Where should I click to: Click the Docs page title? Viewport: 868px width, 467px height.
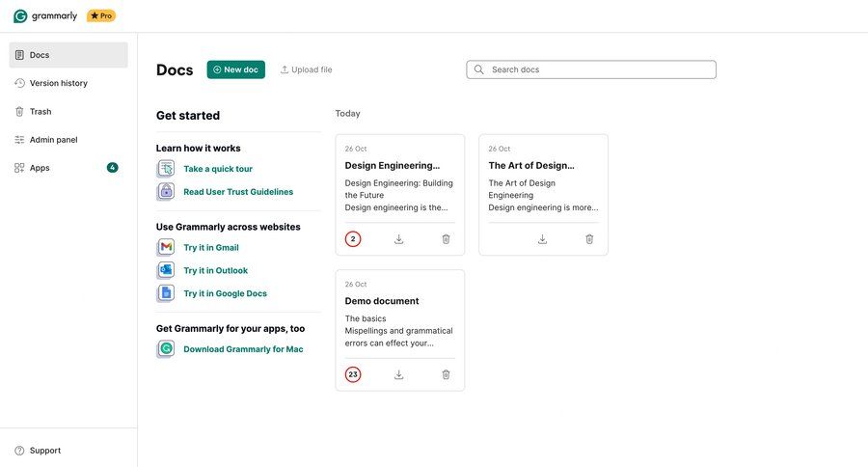(175, 69)
